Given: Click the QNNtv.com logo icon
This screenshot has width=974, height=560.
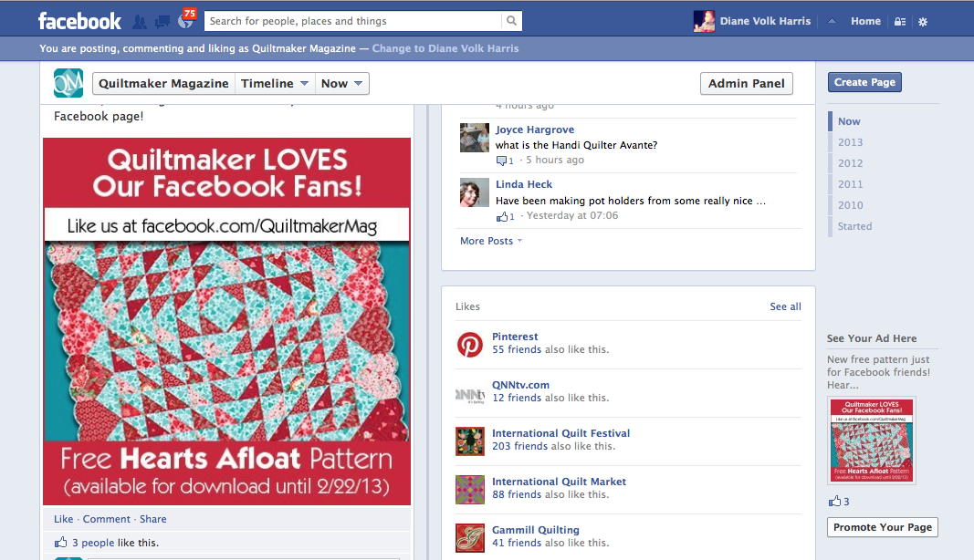Looking at the screenshot, I should pos(469,394).
